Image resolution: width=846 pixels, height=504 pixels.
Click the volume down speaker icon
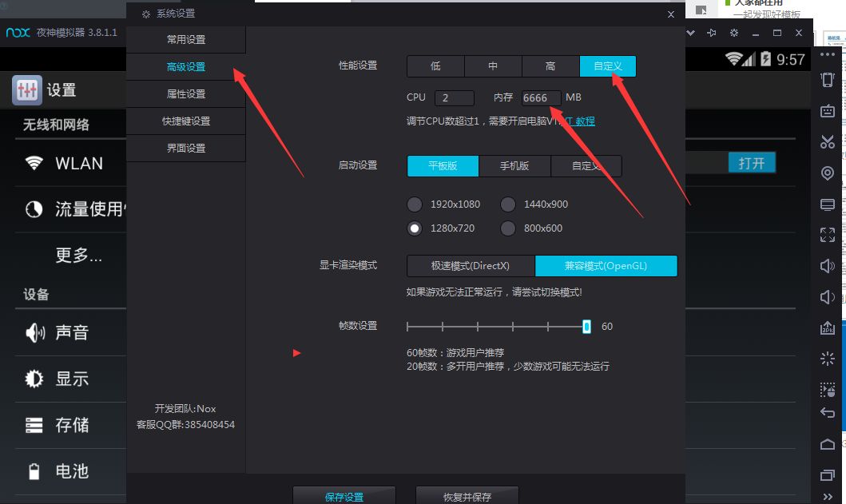point(827,297)
